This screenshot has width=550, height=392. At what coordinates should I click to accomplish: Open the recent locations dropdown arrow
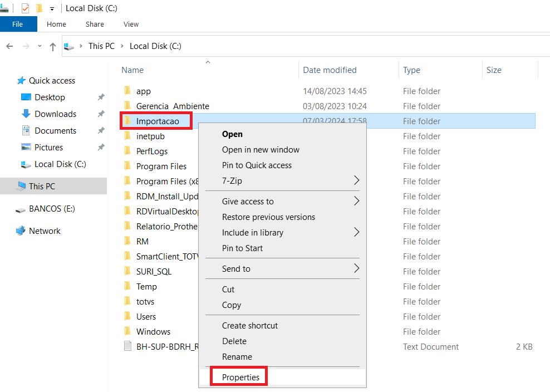40,46
